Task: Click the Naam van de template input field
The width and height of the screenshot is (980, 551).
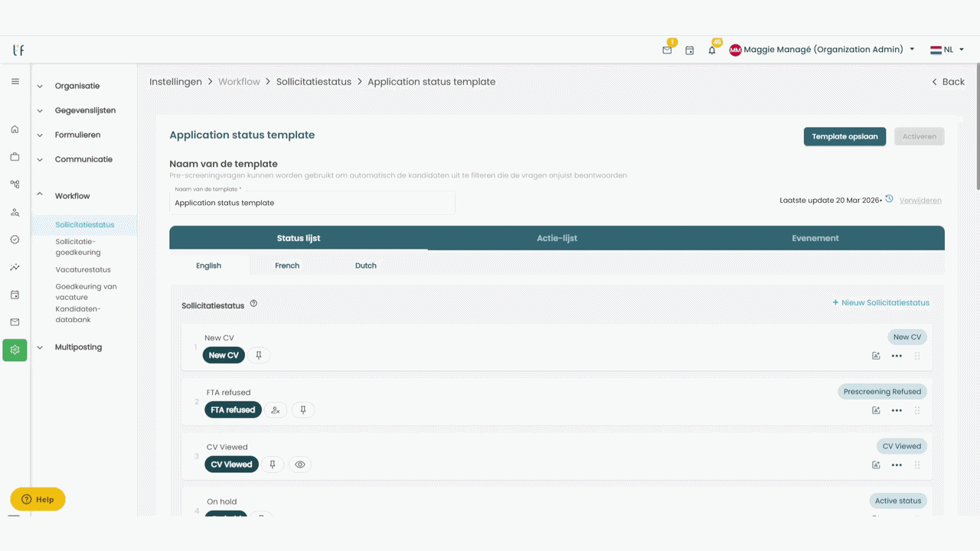Action: tap(312, 203)
